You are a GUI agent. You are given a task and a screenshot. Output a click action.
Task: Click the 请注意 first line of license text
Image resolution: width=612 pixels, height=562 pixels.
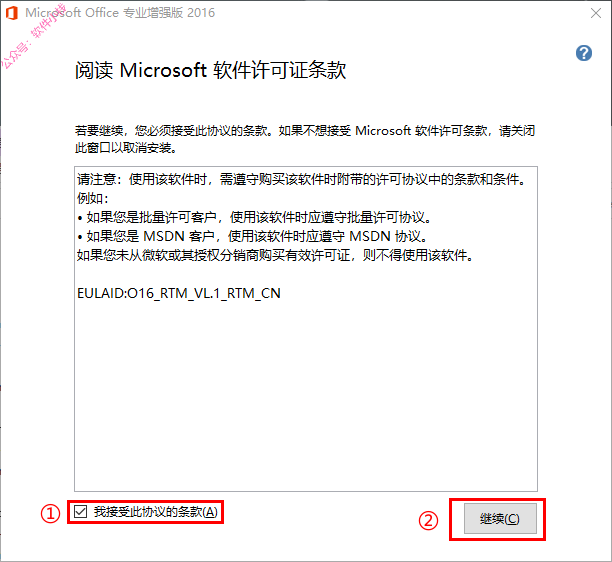pyautogui.click(x=301, y=179)
